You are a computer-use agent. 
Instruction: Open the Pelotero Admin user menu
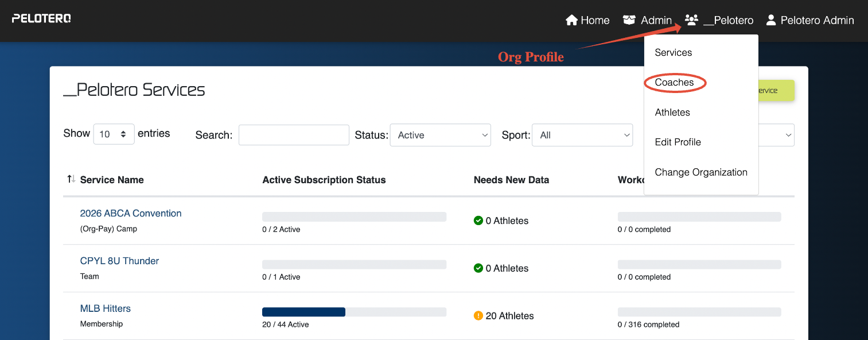point(809,20)
